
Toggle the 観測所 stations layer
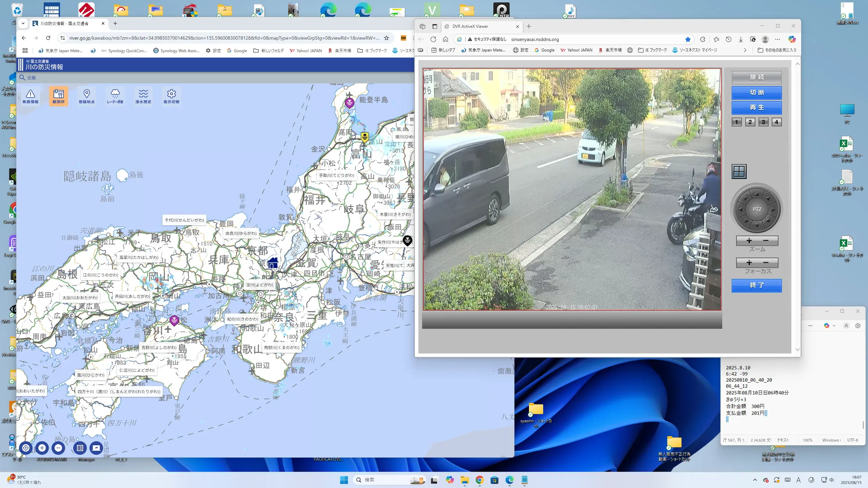(58, 96)
